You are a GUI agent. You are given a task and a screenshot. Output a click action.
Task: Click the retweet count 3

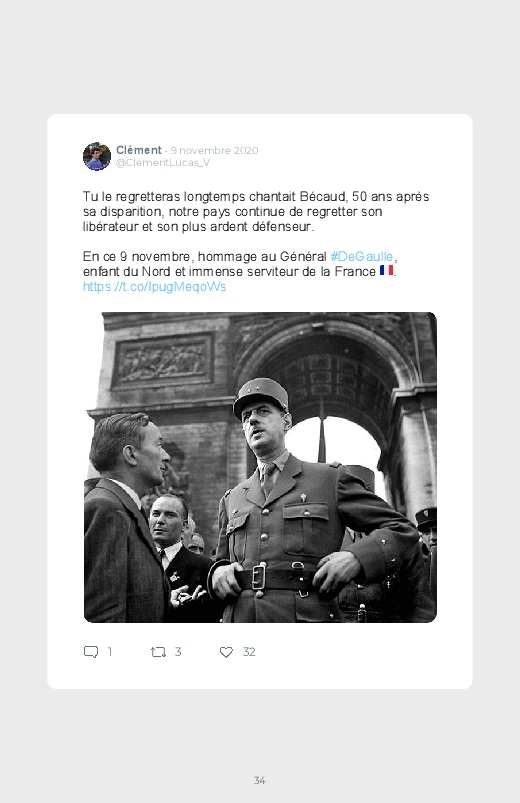[x=178, y=652]
